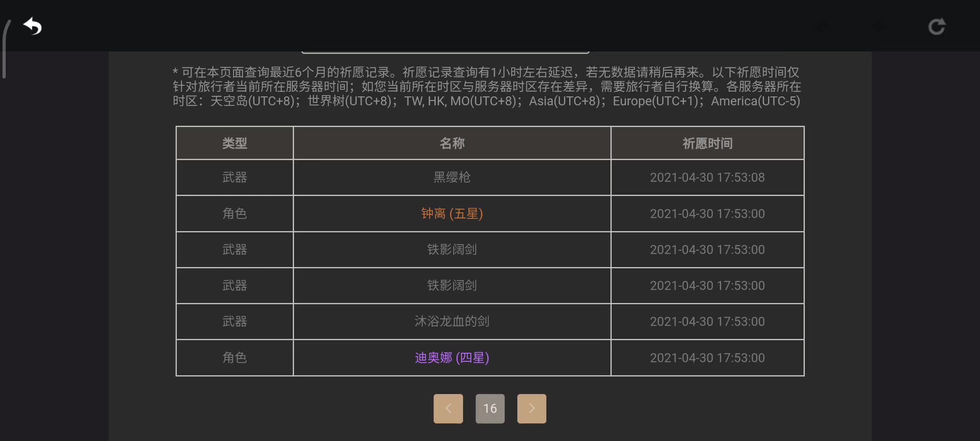Click the 类型 column header
This screenshot has height=441, width=980.
[234, 143]
